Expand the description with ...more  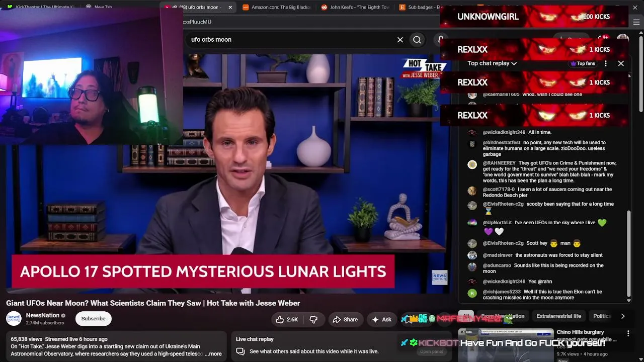[x=213, y=354]
